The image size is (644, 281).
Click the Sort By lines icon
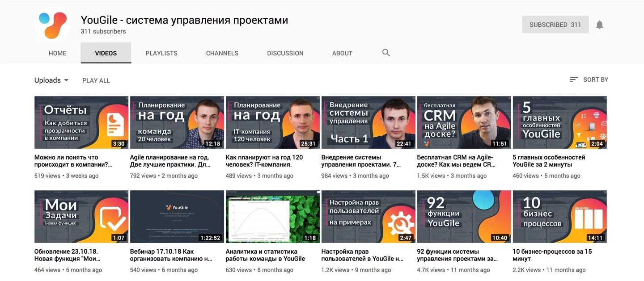tap(574, 80)
